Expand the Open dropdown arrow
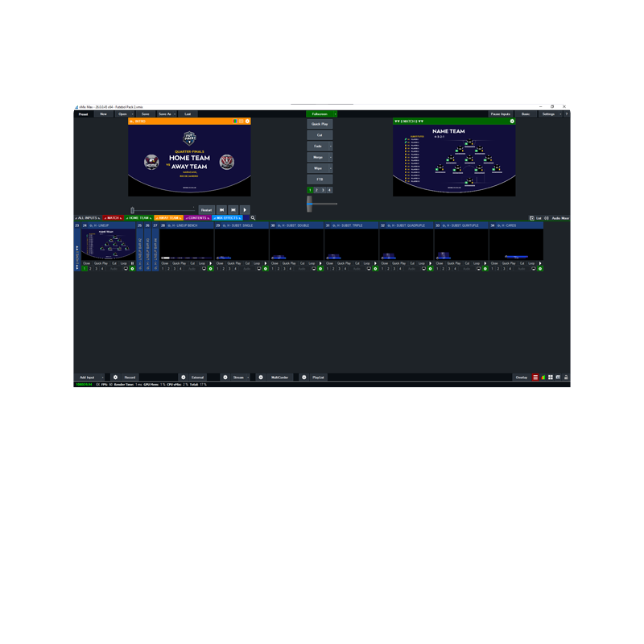Image resolution: width=644 pixels, height=644 pixels. 131,114
